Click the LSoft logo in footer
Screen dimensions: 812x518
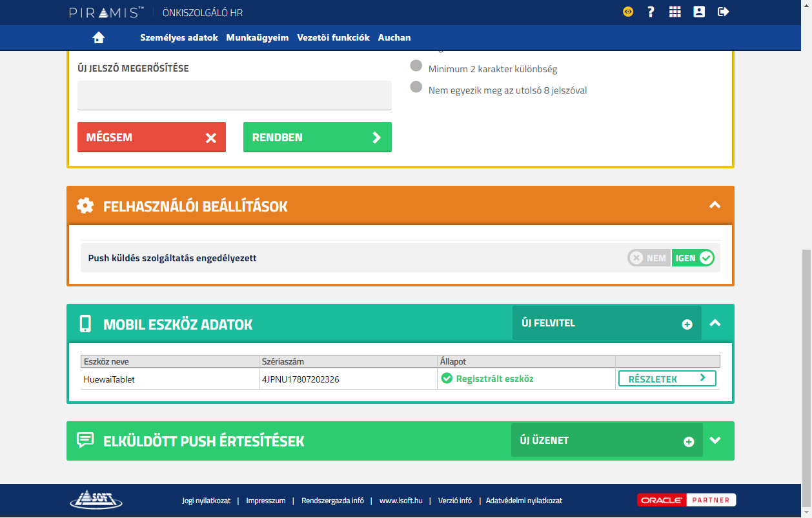point(96,500)
